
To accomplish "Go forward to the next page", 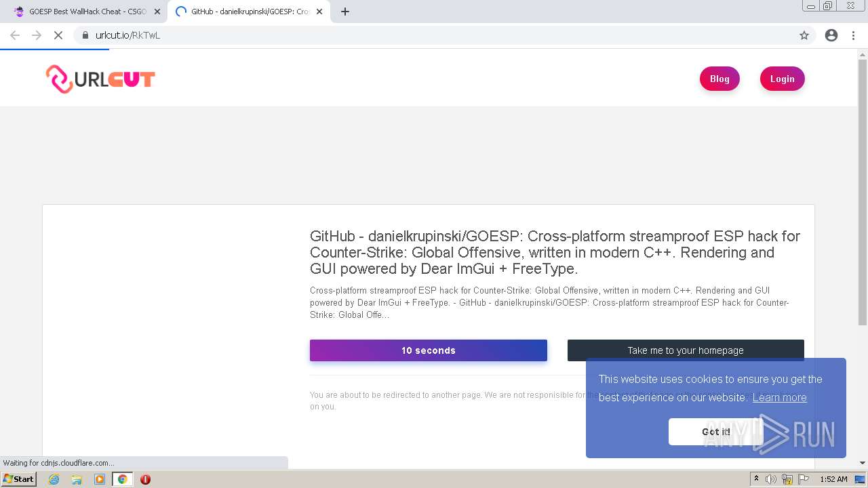I will [x=37, y=35].
